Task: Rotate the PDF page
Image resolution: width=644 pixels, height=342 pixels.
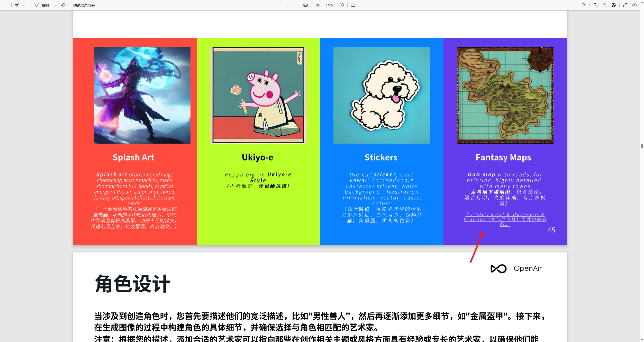Action: click(342, 5)
